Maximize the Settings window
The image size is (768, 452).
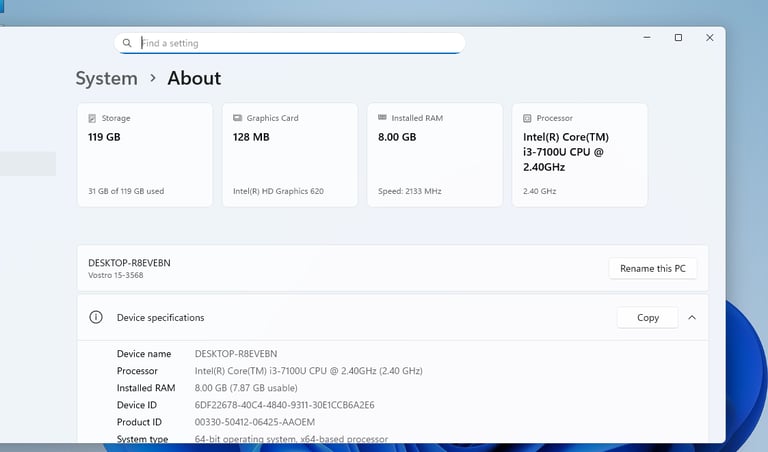pos(678,38)
